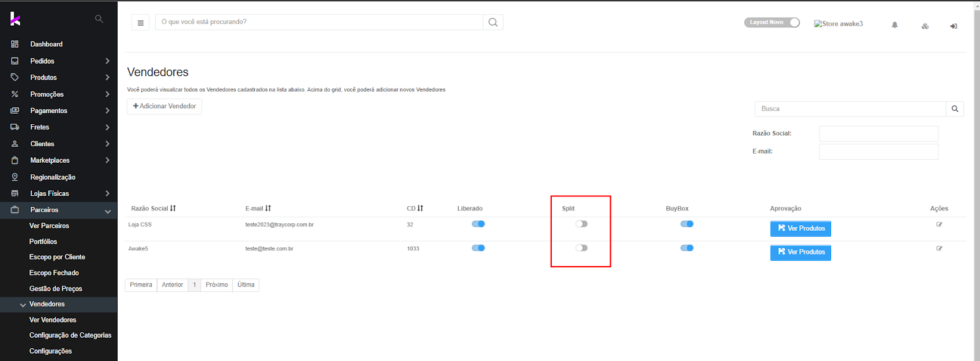Go to Primeira page
Screen dimensions: 980x361
[141, 285]
